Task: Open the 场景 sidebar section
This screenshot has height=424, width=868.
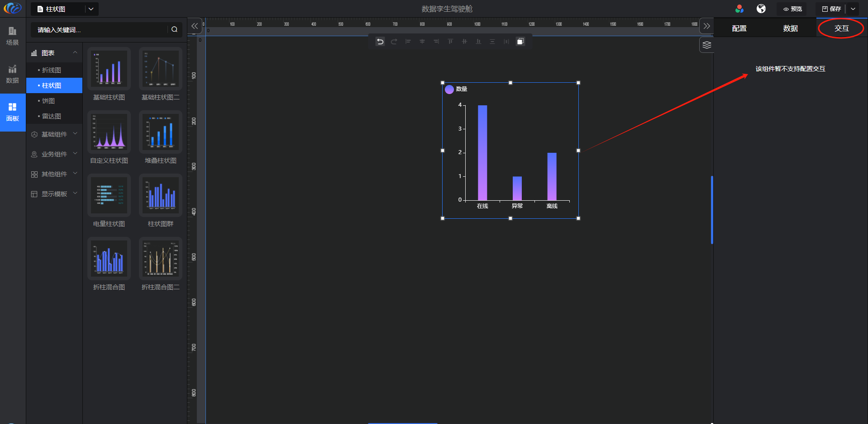Action: click(x=12, y=36)
